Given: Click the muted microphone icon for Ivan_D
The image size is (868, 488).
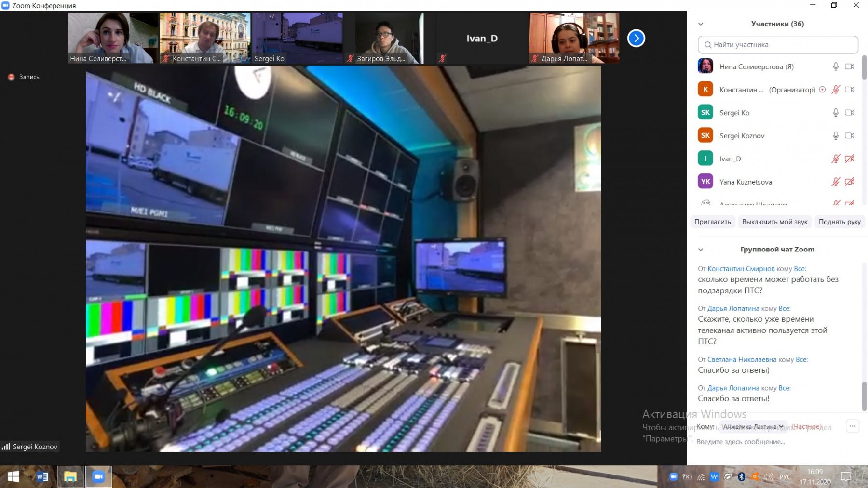Looking at the screenshot, I should tap(836, 158).
